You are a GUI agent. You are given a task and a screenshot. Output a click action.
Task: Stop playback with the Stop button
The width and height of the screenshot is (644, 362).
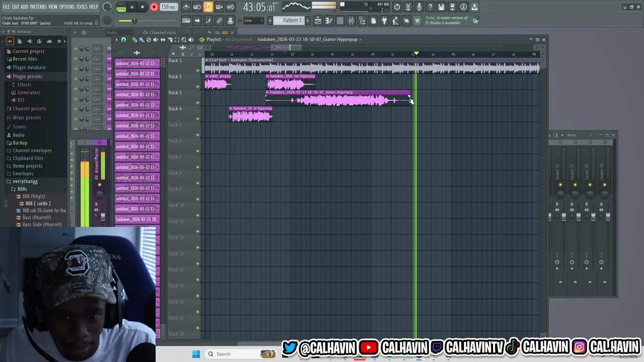click(143, 7)
